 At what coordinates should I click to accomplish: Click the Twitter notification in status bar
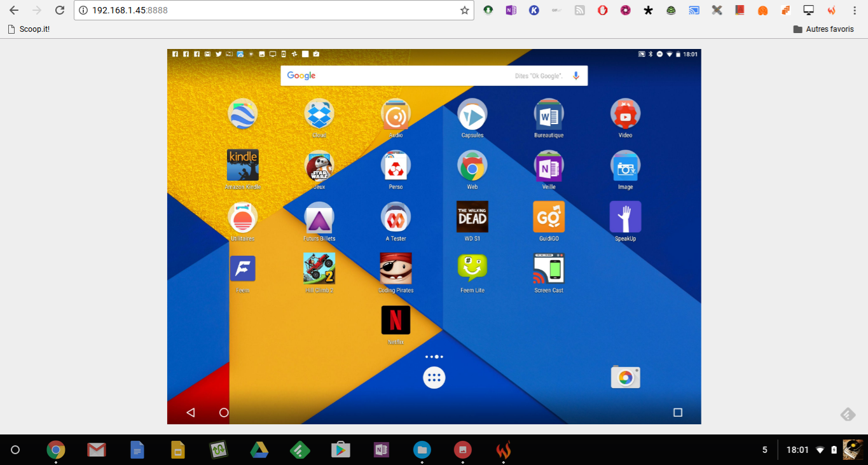point(218,54)
